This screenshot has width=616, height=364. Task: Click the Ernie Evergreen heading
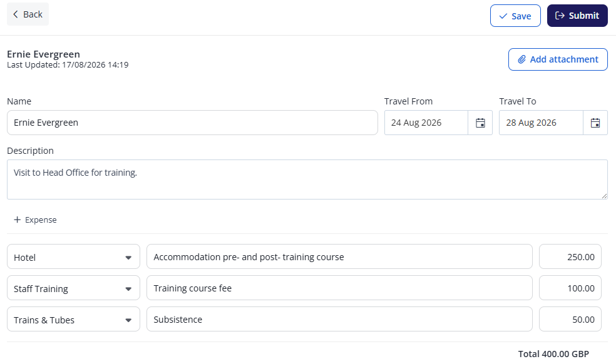tap(43, 54)
